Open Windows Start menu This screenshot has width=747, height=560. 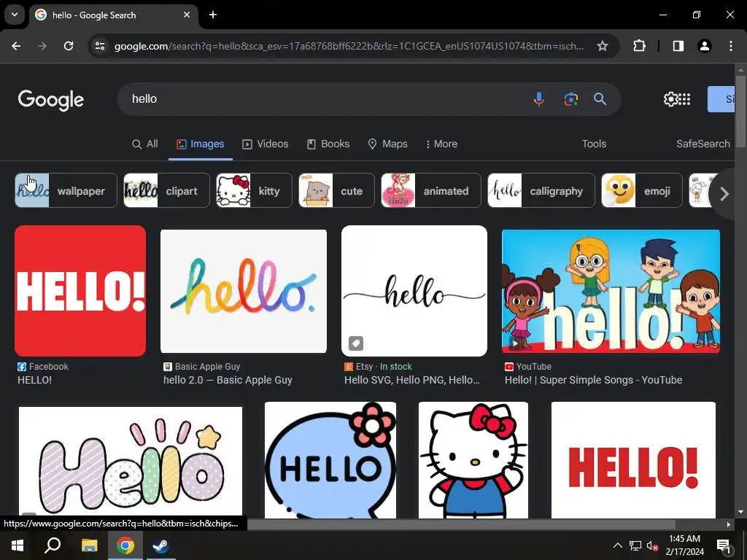18,545
